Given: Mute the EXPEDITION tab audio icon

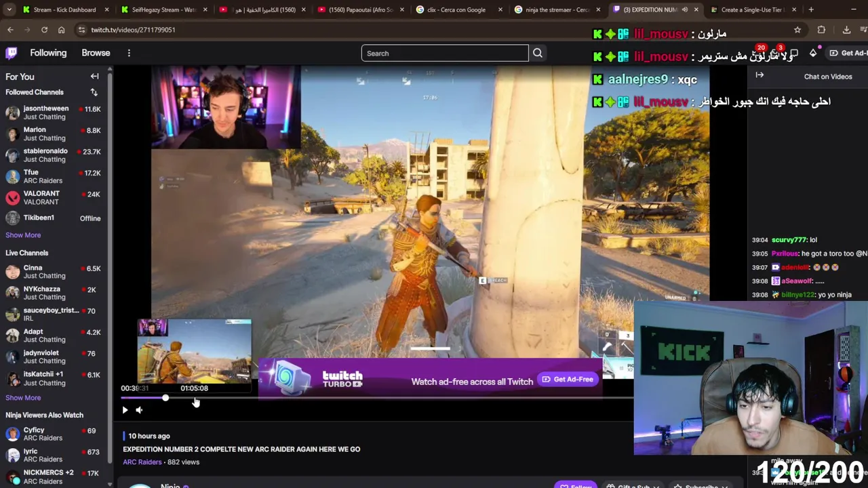Looking at the screenshot, I should tap(684, 9).
